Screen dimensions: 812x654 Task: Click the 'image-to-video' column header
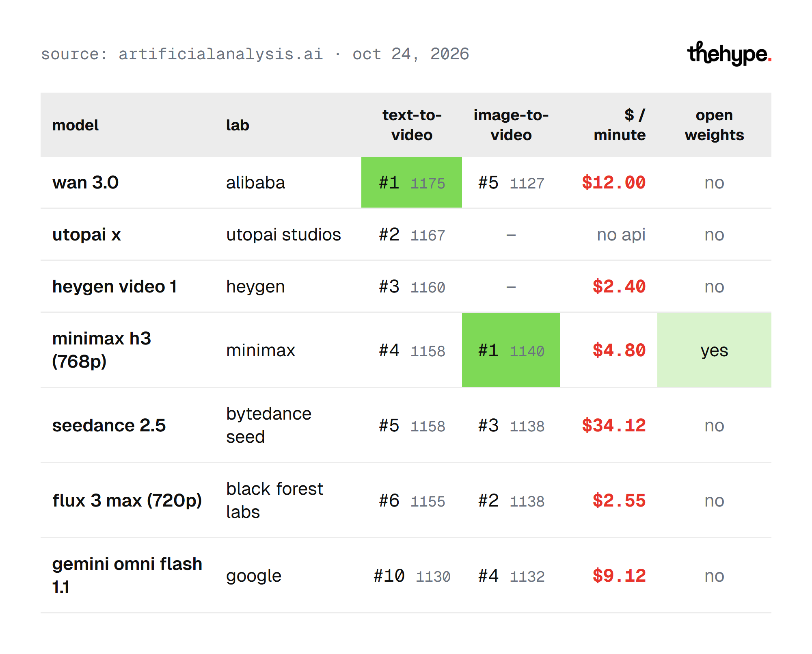tap(511, 125)
